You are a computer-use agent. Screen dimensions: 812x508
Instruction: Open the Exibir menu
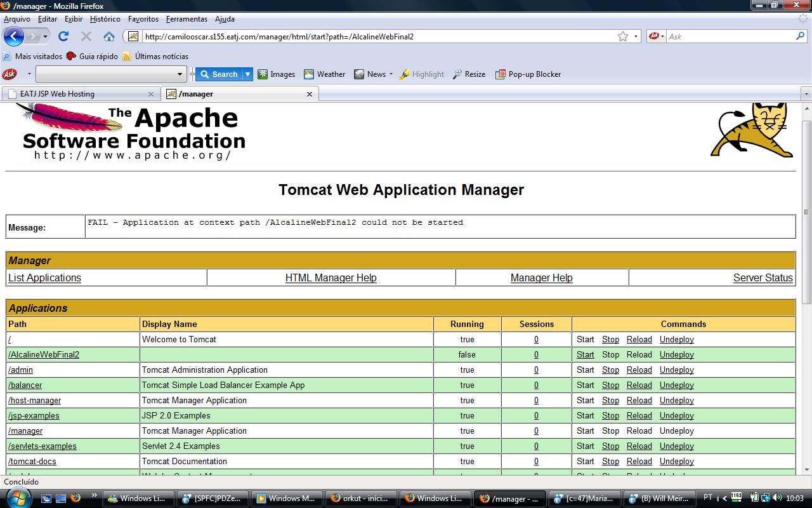74,19
